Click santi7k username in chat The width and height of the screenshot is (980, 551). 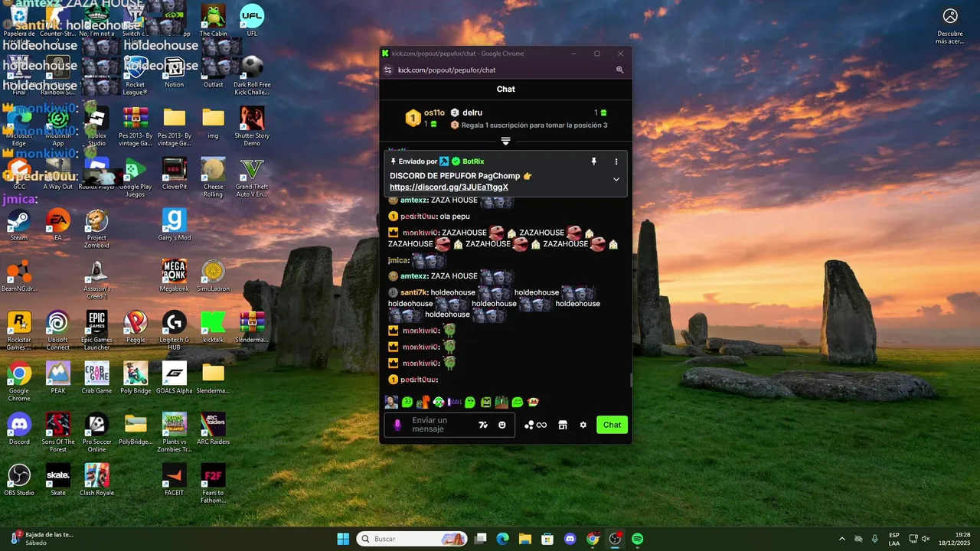[x=413, y=292]
